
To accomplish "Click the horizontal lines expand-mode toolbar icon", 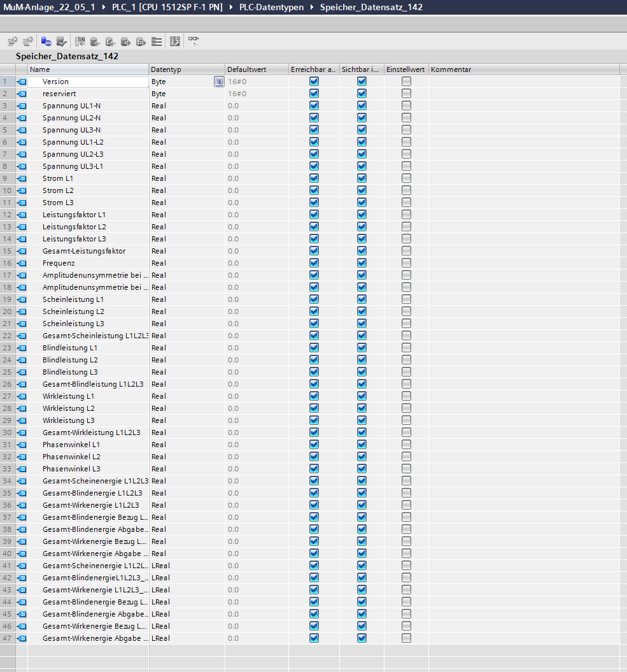I will coord(157,41).
